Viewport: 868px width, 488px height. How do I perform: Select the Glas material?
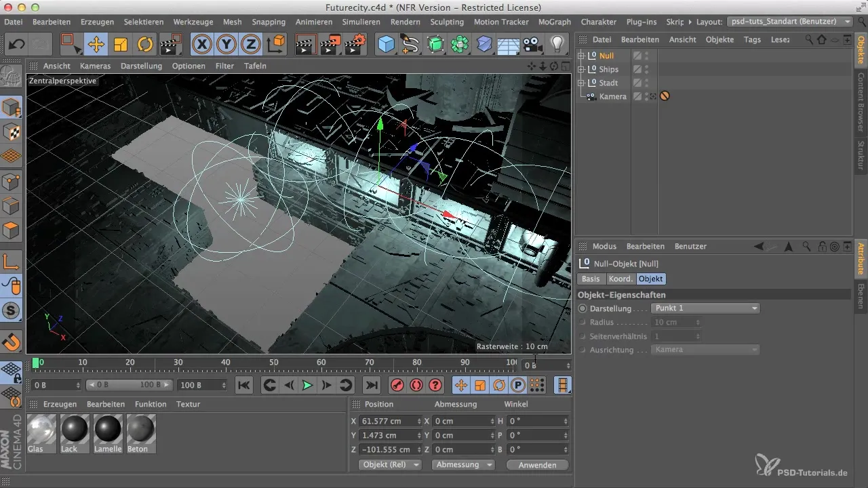pos(41,433)
